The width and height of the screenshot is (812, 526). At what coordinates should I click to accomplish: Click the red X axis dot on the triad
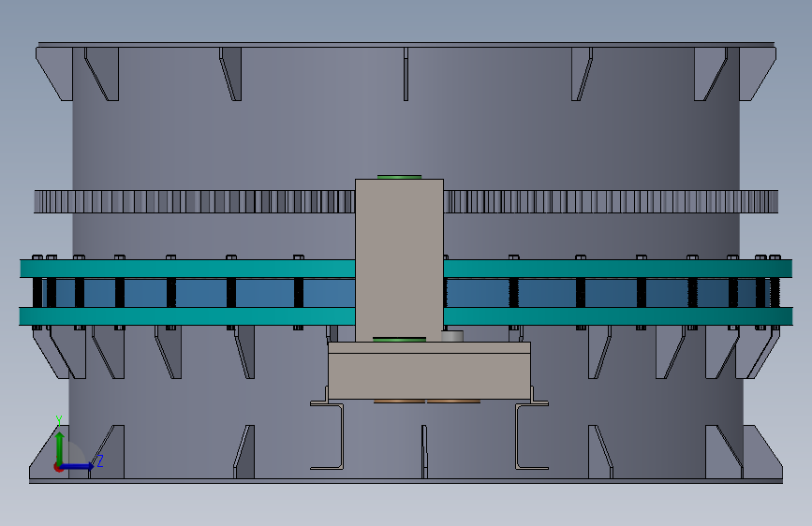58,467
